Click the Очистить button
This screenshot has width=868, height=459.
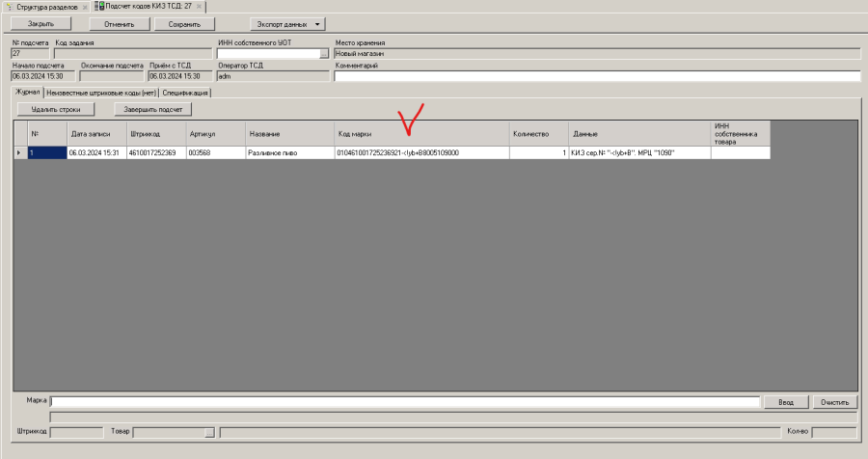(835, 402)
